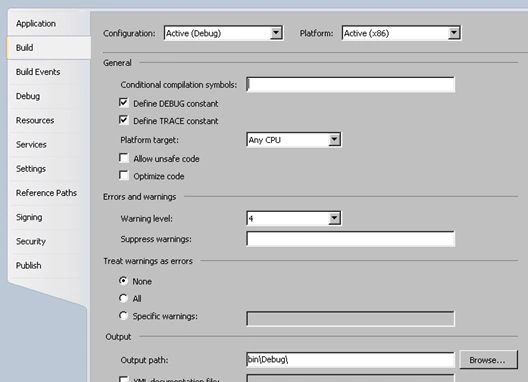528x382 pixels.
Task: Click warning level value 4
Action: [x=251, y=219]
